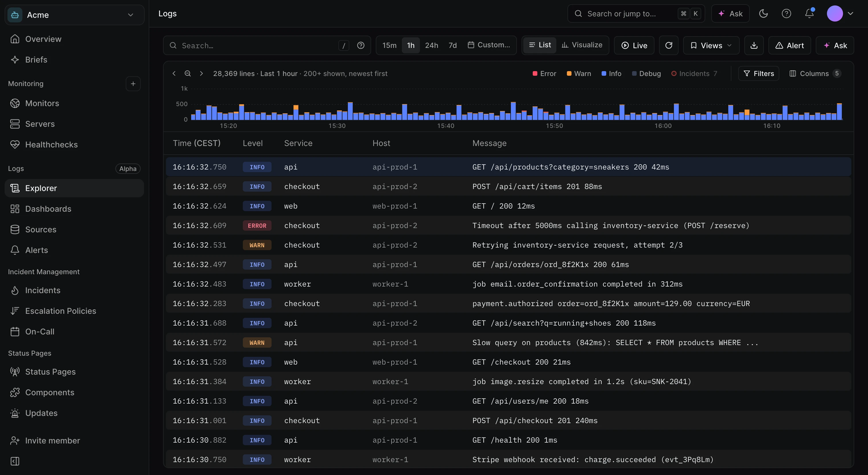The height and width of the screenshot is (475, 868).
Task: Select the 24h time range
Action: [431, 45]
